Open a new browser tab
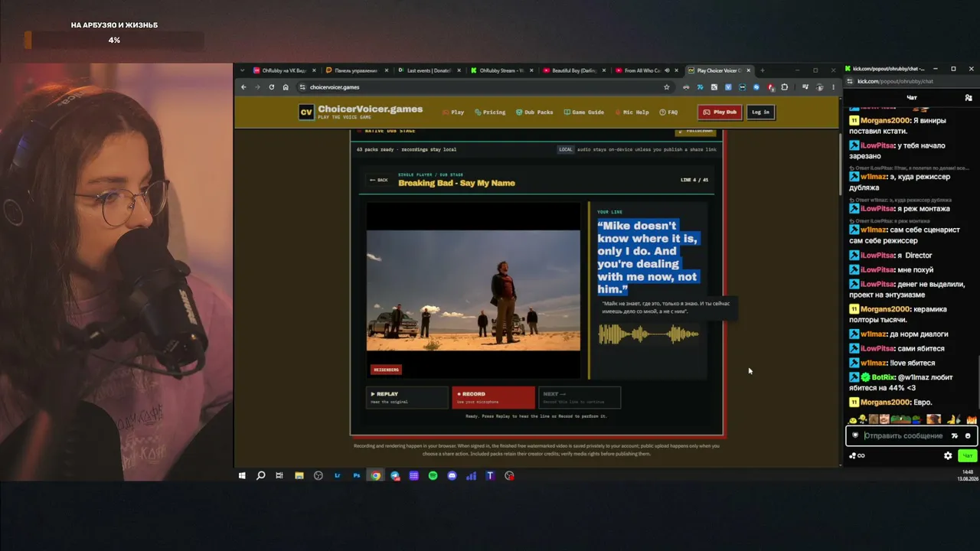 tap(762, 70)
